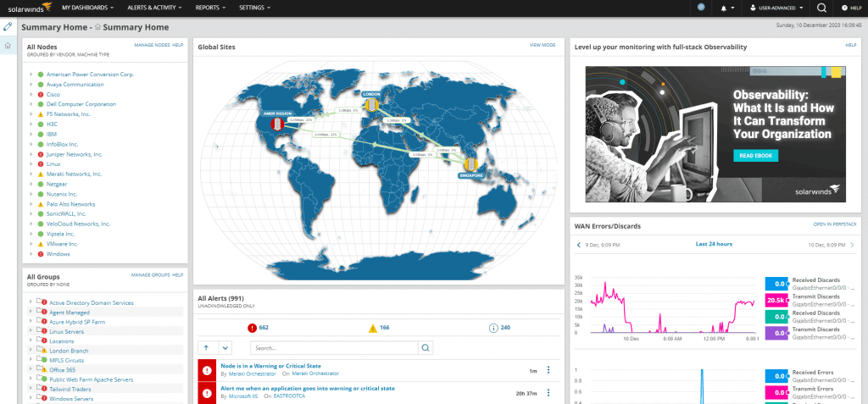Image resolution: width=868 pixels, height=404 pixels.
Task: Expand the London Branch group
Action: click(x=31, y=351)
